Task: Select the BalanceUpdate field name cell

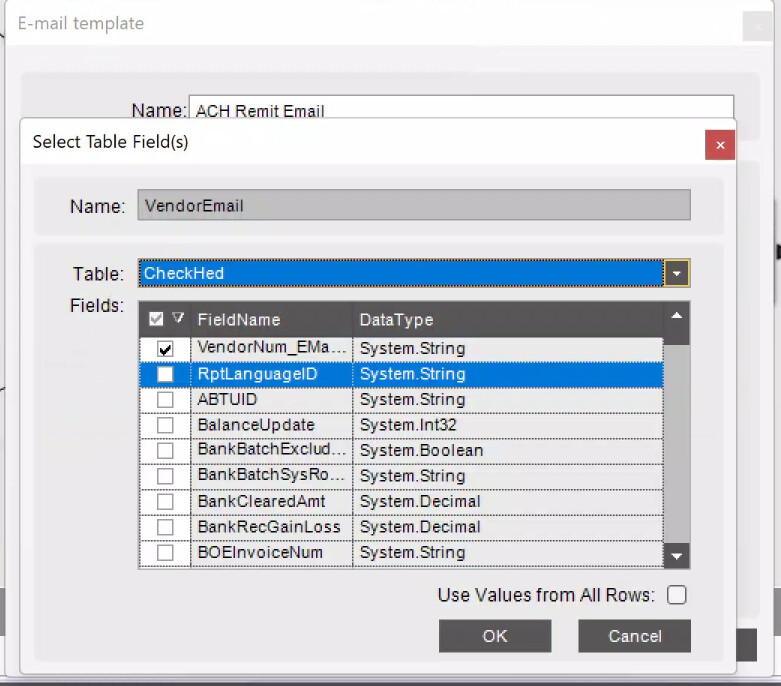Action: point(271,425)
